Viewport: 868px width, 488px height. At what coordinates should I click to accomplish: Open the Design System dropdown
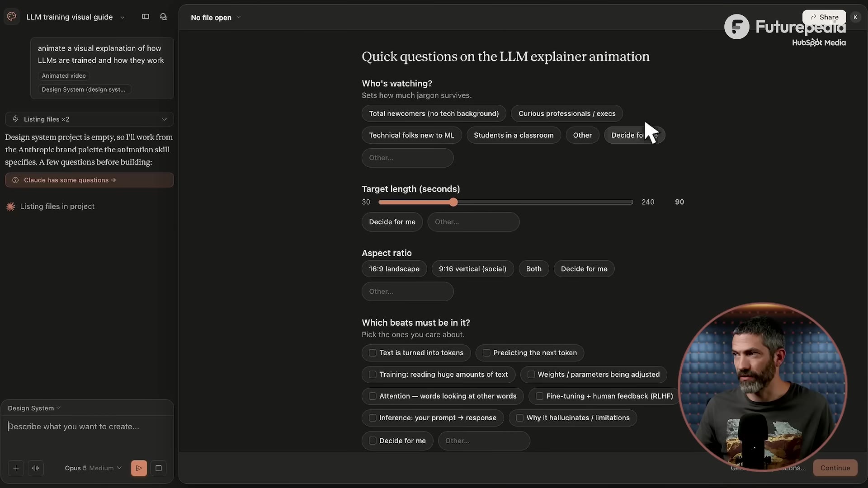tap(34, 408)
